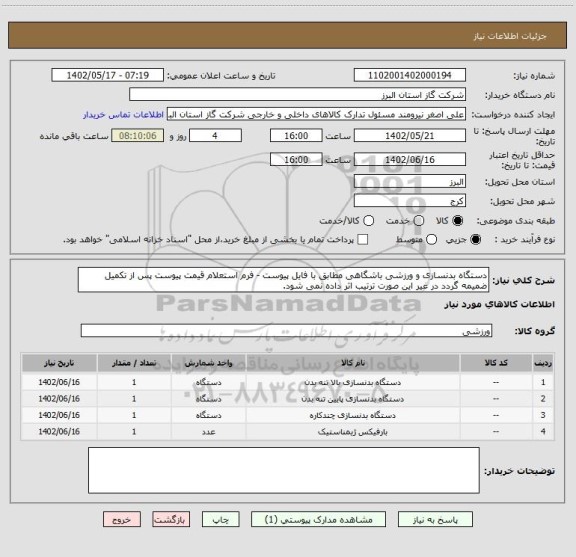Click the price validity time 16:00 field

pos(296,159)
